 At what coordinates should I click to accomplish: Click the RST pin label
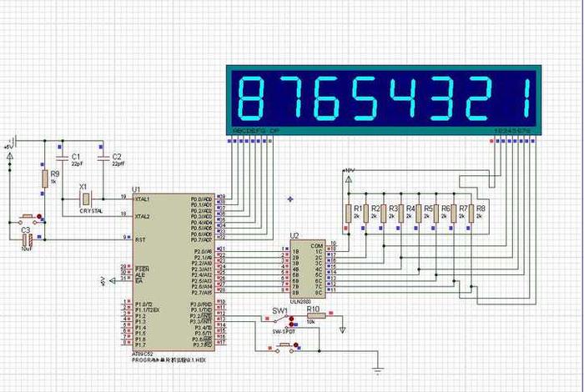click(140, 239)
